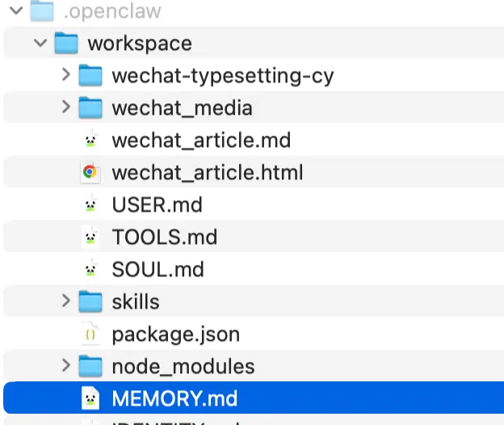Select the highlighted MEMORY.md file
Screen dimensions: 504x425
(174, 398)
